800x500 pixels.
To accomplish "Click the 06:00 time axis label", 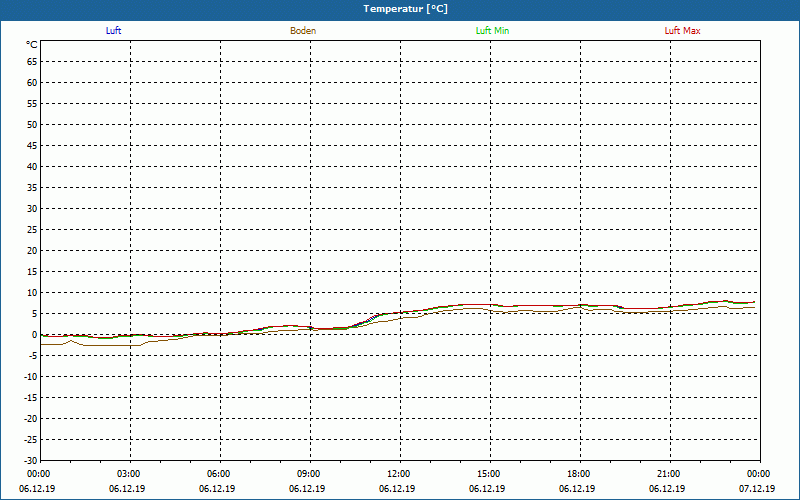I will point(219,474).
